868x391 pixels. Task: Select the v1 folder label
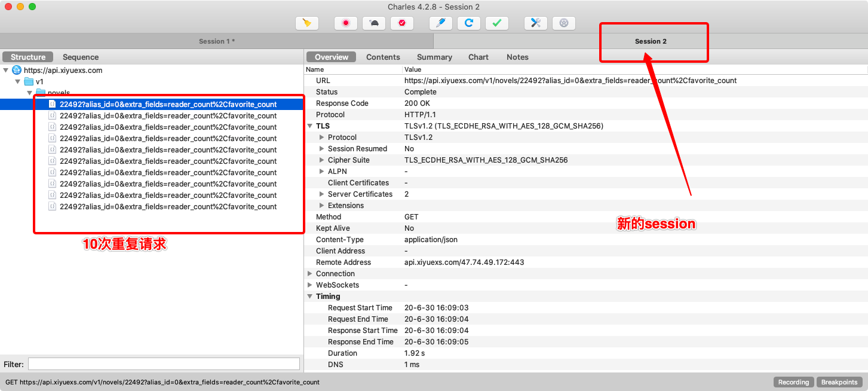39,81
